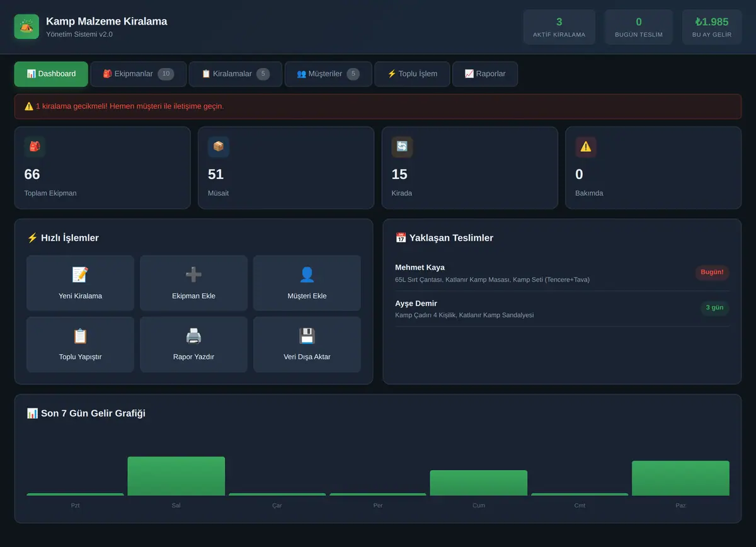Click the Hızlı İşlemler heading

pos(63,238)
